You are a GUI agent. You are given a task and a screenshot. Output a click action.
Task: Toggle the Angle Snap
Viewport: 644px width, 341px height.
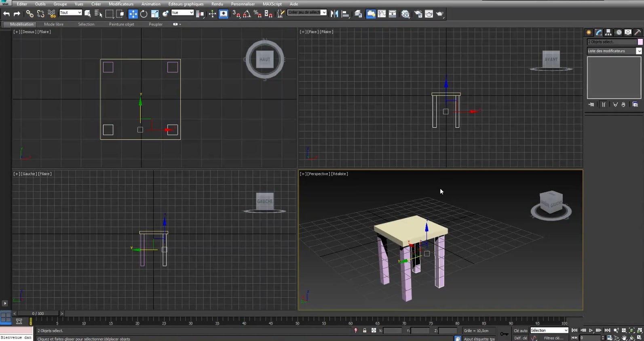pos(247,14)
